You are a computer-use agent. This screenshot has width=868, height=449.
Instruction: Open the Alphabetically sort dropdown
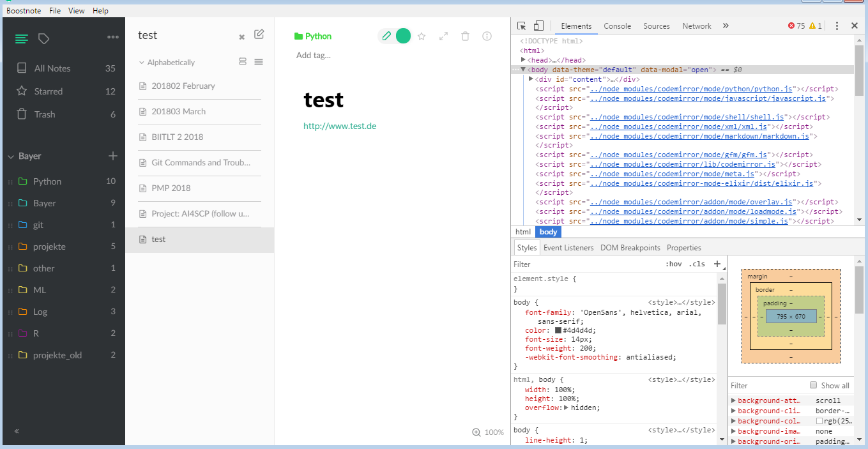(x=167, y=63)
